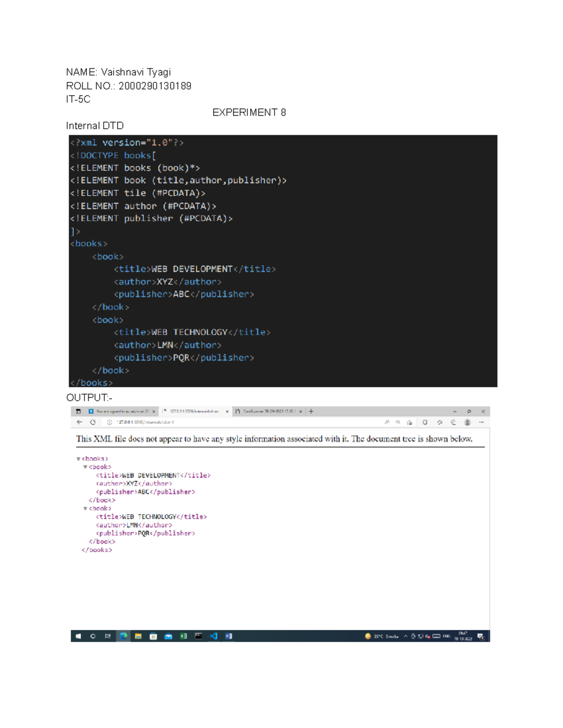
Task: Open Microsoft Word from the taskbar
Action: pyautogui.click(x=228, y=636)
